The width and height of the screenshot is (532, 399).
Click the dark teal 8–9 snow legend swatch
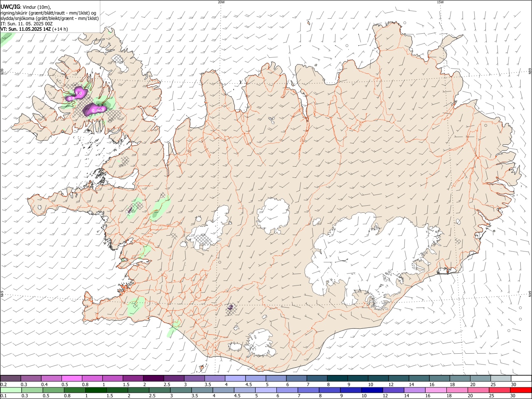coord(337,378)
